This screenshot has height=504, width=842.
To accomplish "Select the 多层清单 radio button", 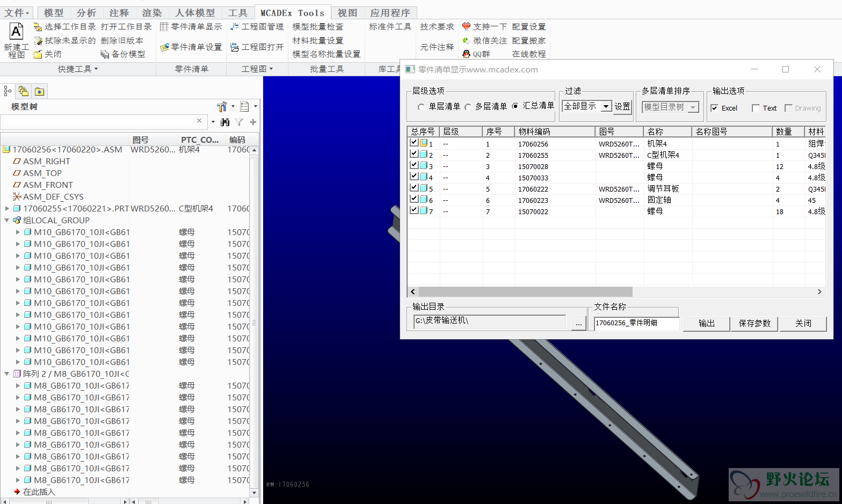I will [468, 107].
